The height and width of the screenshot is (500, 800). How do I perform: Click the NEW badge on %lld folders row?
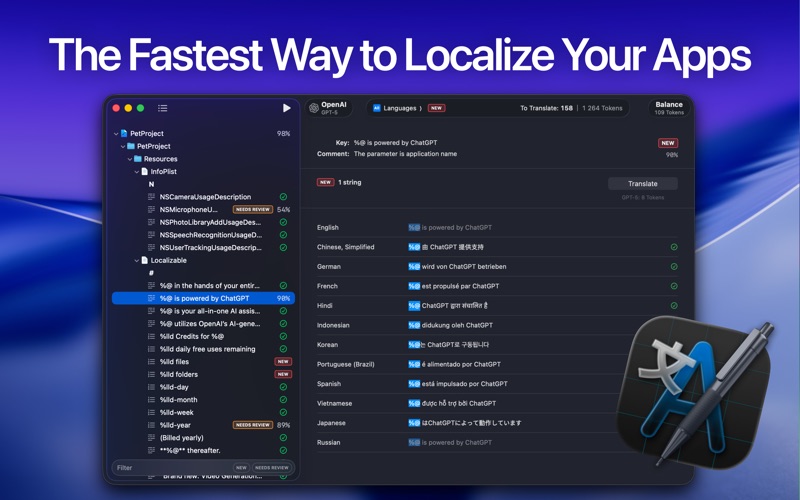click(283, 374)
